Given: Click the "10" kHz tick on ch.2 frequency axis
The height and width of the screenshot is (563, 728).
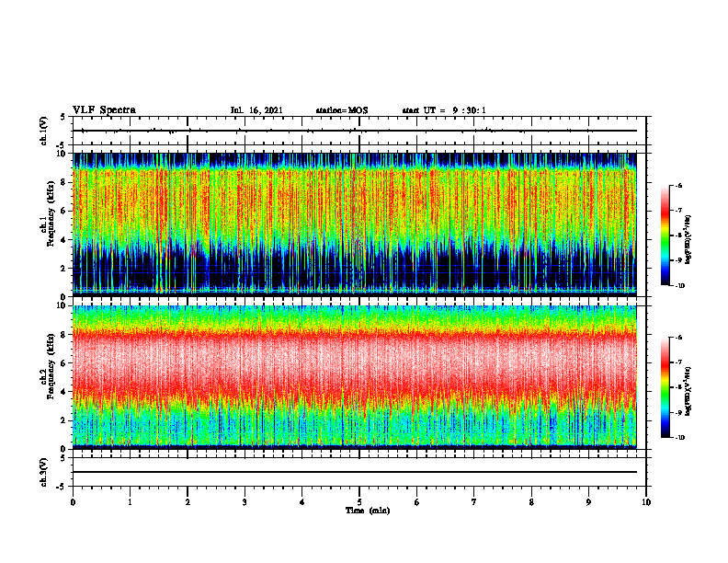Looking at the screenshot, I should (x=63, y=305).
